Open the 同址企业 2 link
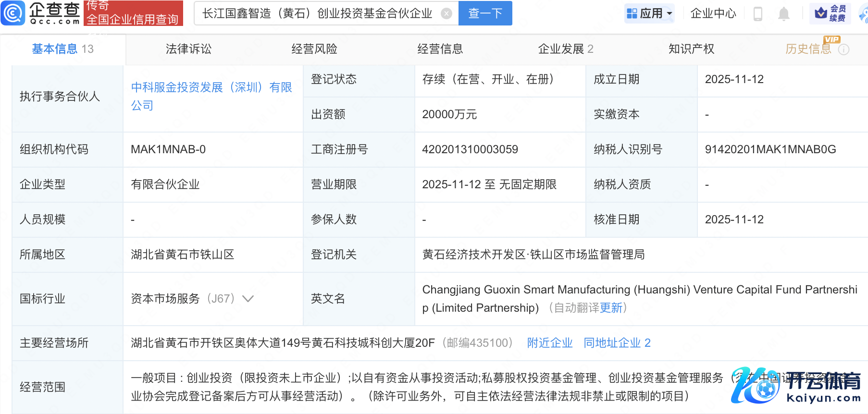Viewport: 868px width, 414px height. [617, 343]
